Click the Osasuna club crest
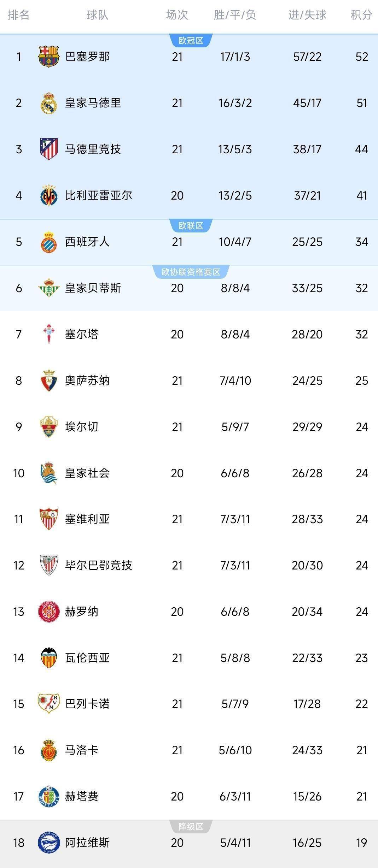The width and height of the screenshot is (378, 868). click(x=48, y=380)
